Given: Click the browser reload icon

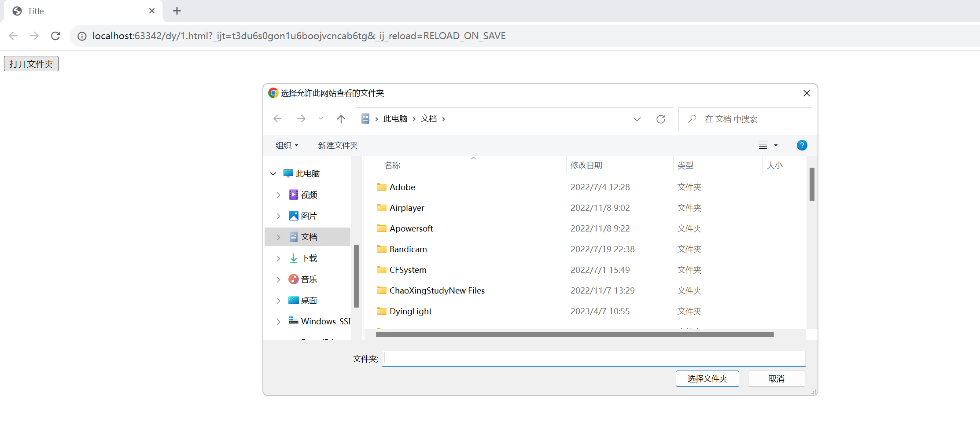Looking at the screenshot, I should click(55, 36).
